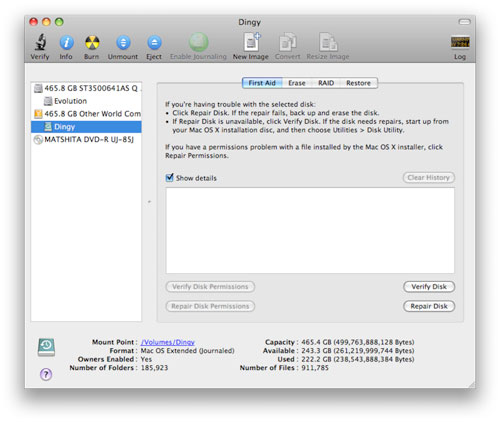Click the splitter handle between the panes
This screenshot has height=422, width=500.
[x=149, y=202]
